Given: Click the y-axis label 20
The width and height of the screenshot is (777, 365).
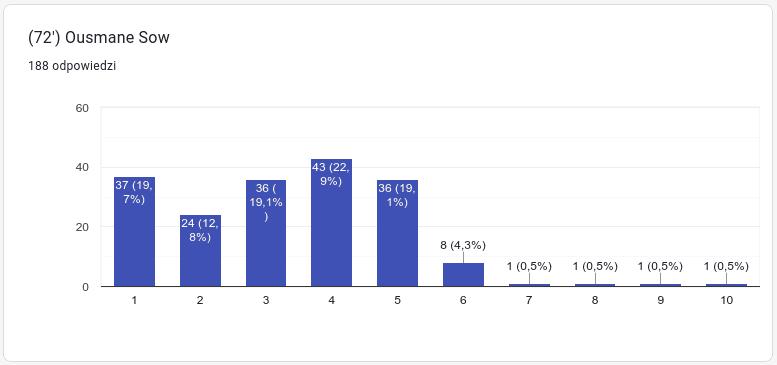Looking at the screenshot, I should click(x=82, y=227).
